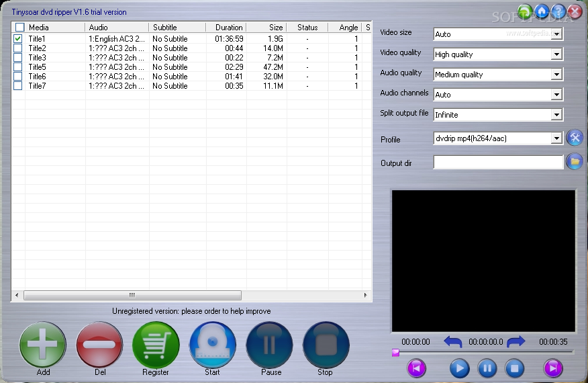
Task: Open help question mark icon
Action: 558,11
